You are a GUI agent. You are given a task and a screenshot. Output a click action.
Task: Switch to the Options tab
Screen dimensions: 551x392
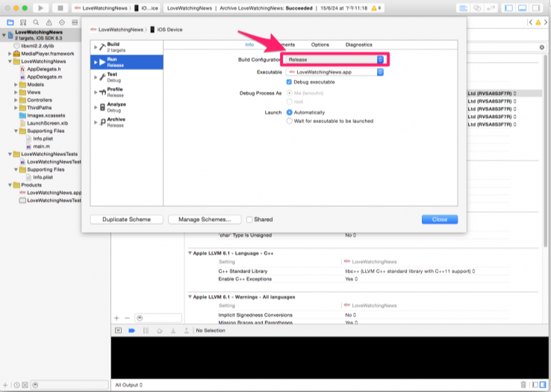coord(320,45)
